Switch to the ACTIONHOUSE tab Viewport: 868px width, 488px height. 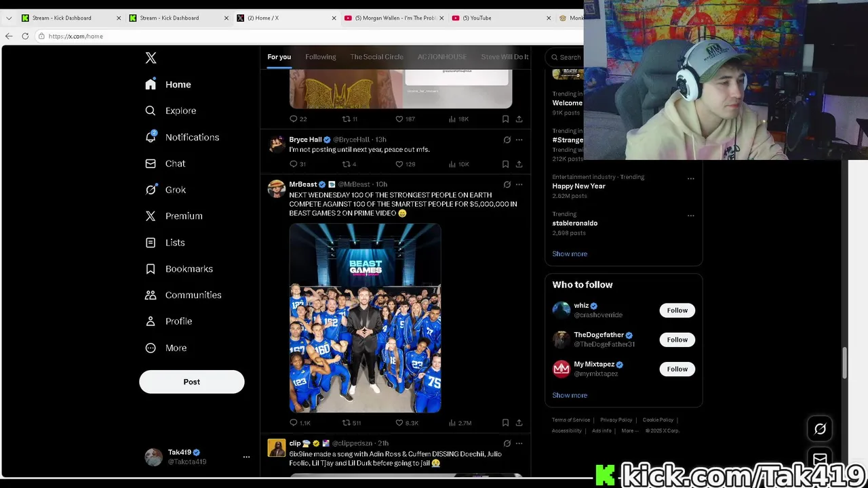442,57
